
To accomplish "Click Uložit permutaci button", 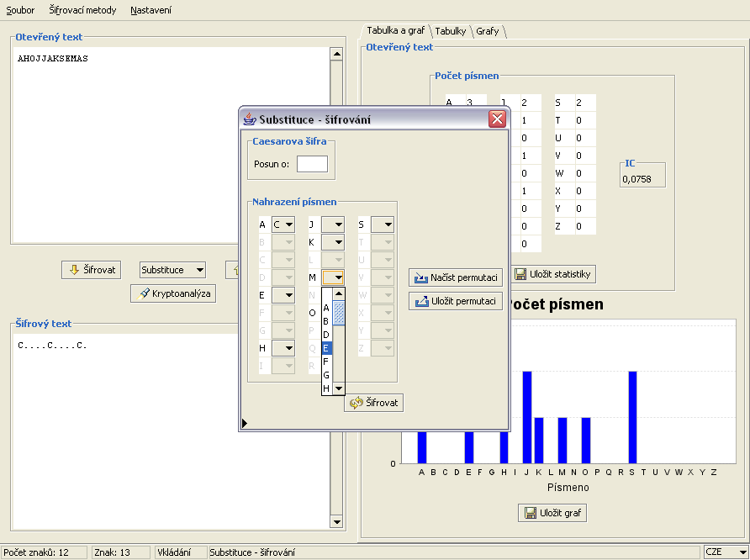I will (456, 301).
